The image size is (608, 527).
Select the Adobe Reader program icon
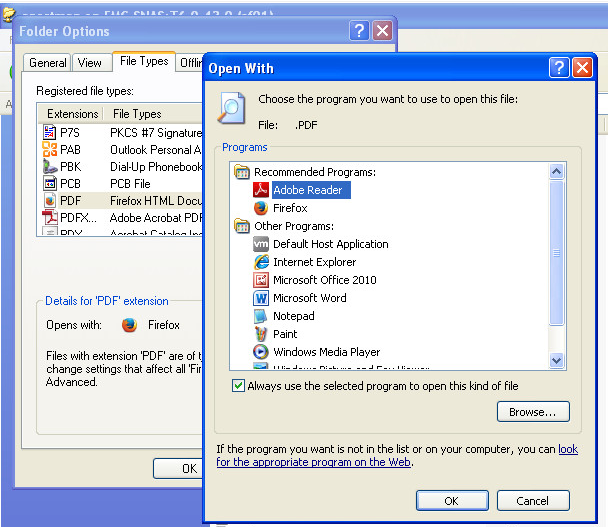tap(261, 190)
